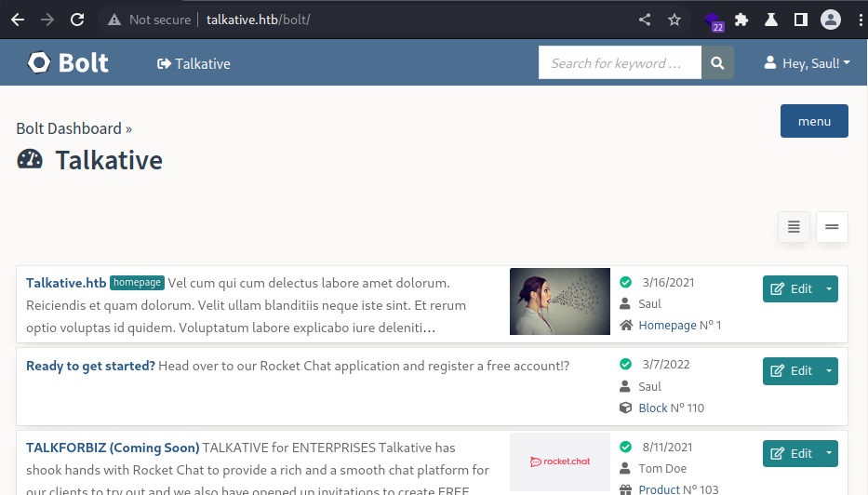868x495 pixels.
Task: Click the cube icon beside Block
Action: pyautogui.click(x=625, y=408)
